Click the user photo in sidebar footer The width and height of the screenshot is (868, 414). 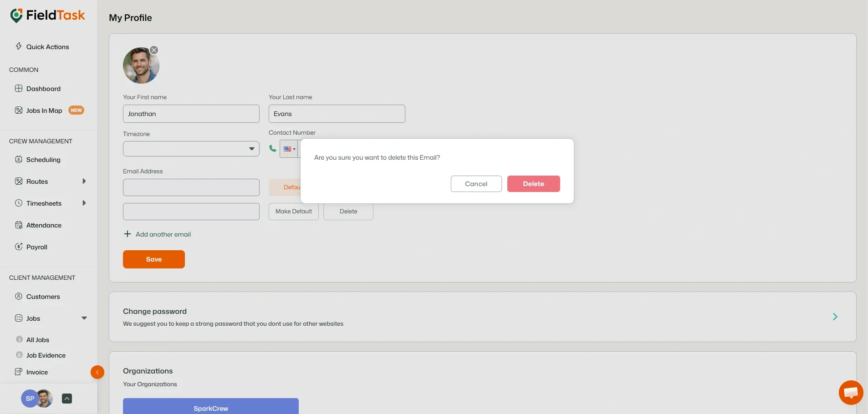tap(45, 399)
